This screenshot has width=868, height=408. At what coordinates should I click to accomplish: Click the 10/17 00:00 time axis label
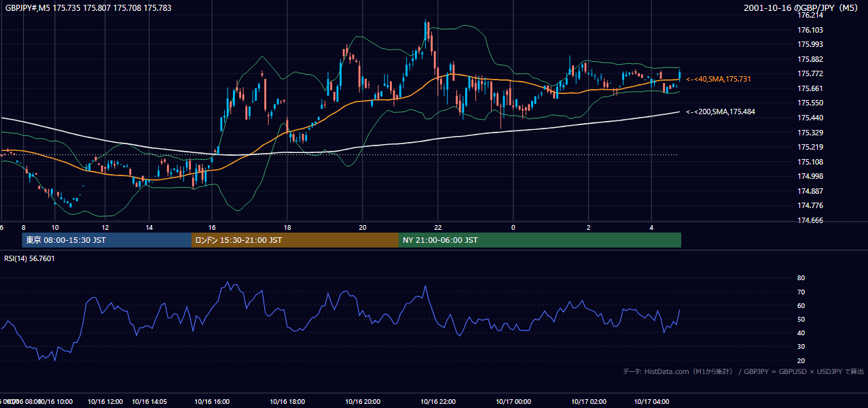pos(513,402)
